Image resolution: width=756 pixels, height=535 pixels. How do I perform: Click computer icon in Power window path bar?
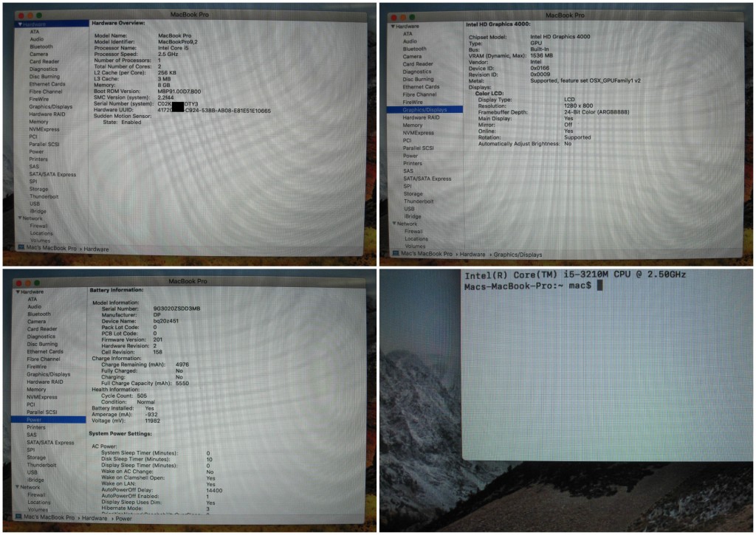[x=18, y=517]
